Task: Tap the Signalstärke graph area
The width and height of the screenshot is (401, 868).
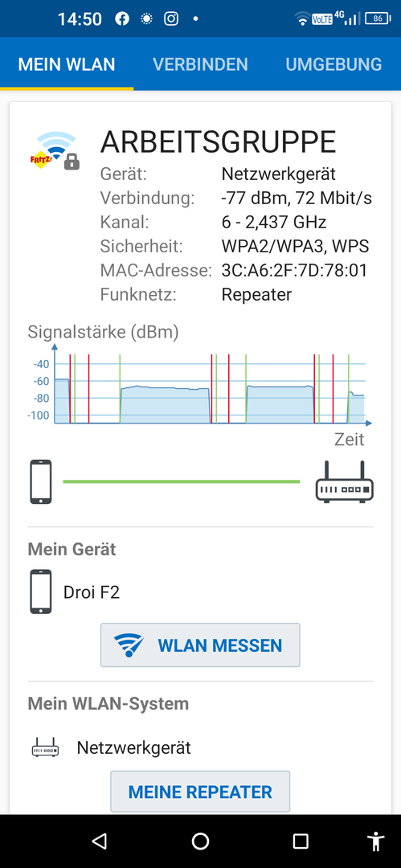Action: (200, 385)
